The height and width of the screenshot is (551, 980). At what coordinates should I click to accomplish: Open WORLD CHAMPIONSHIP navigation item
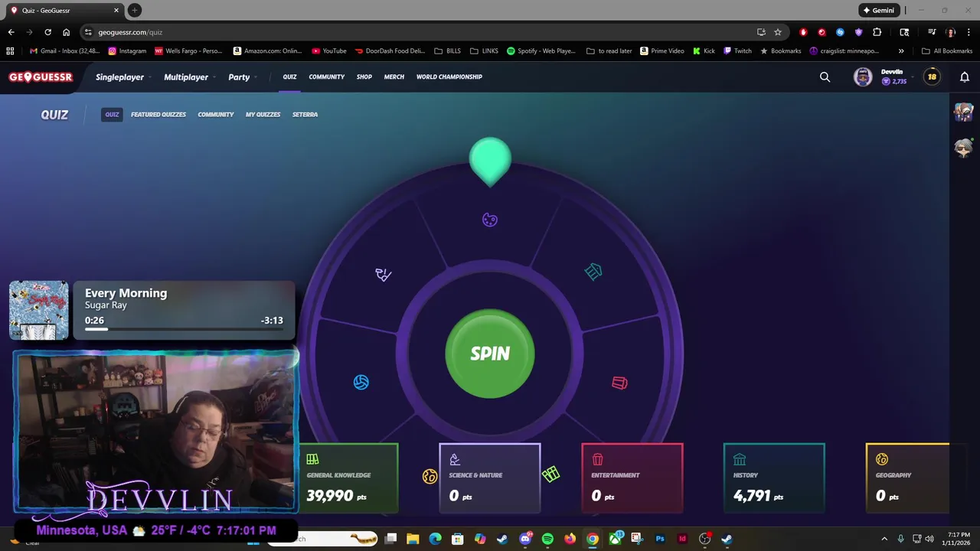tap(449, 77)
